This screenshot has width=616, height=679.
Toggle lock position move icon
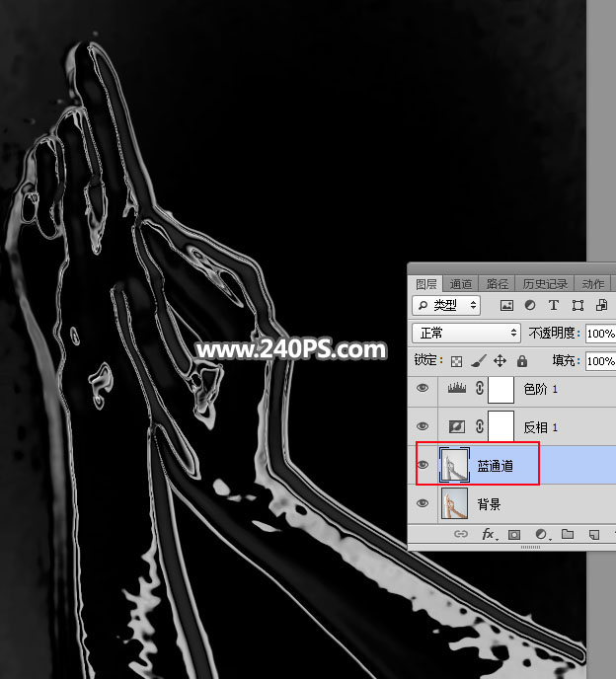point(500,361)
